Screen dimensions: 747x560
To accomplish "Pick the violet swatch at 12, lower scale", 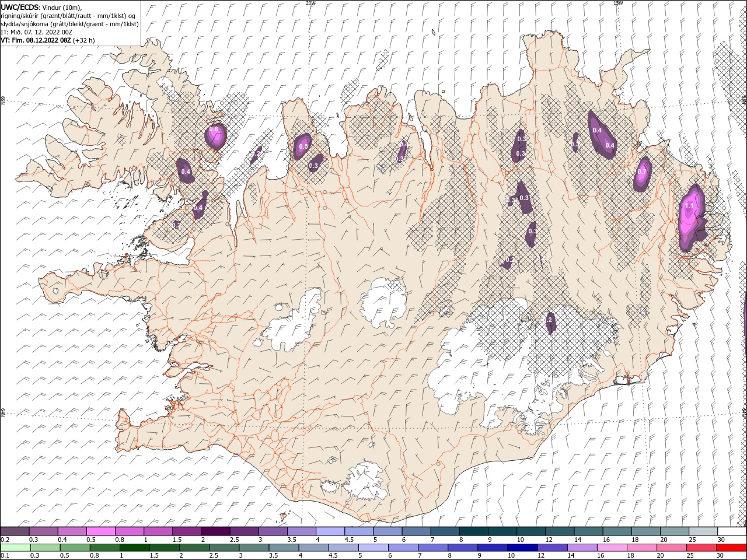I will [x=552, y=548].
